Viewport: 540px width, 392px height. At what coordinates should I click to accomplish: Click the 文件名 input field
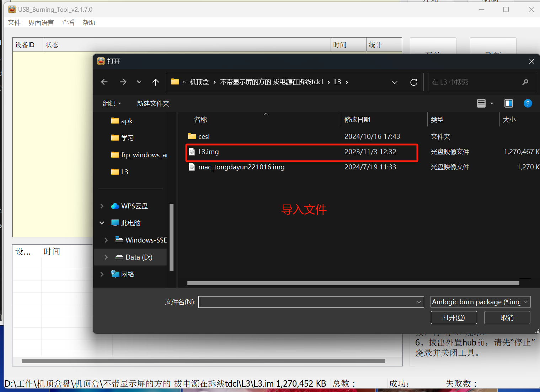[x=308, y=302]
